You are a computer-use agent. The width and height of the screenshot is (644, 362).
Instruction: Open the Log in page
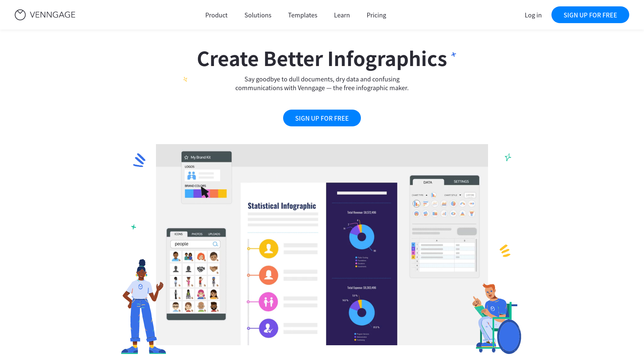[x=533, y=15]
